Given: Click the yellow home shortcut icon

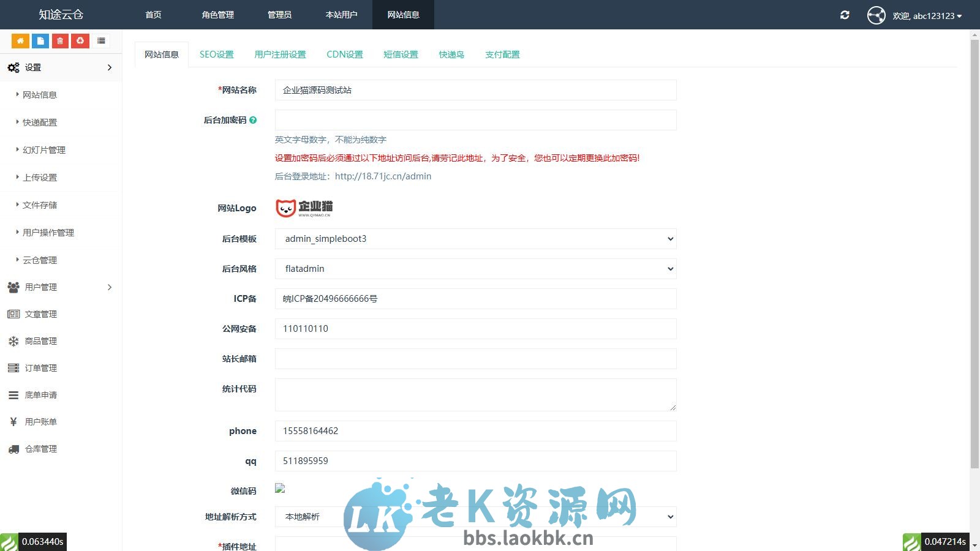Looking at the screenshot, I should (x=20, y=40).
